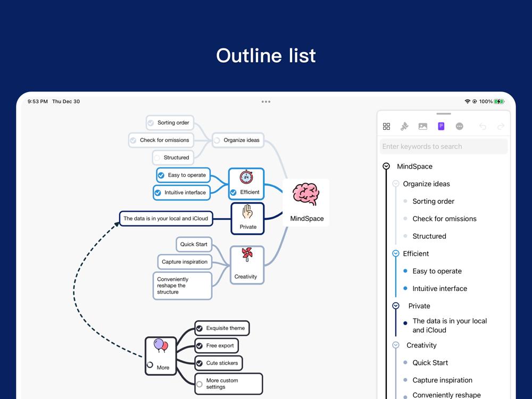Select the Capture inspiration node
532x399 pixels.
185,262
